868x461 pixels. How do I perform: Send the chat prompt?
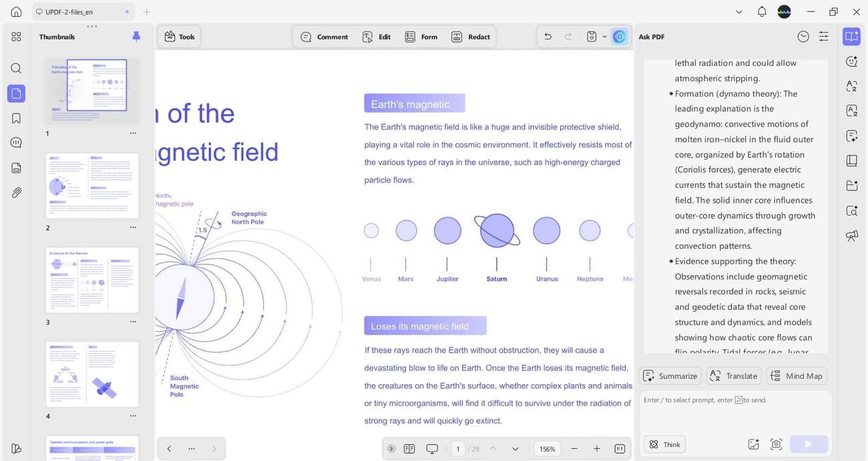tap(809, 444)
